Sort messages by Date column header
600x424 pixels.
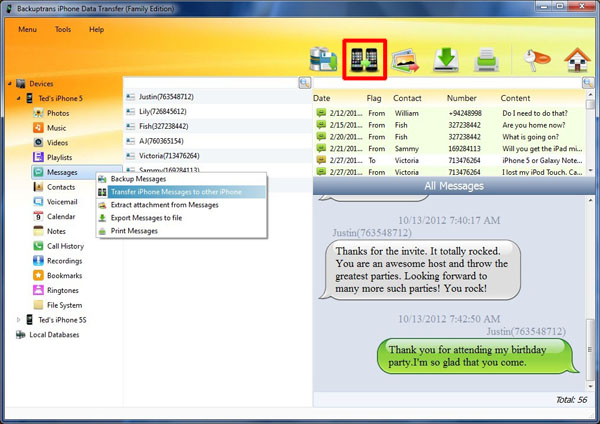(x=321, y=98)
